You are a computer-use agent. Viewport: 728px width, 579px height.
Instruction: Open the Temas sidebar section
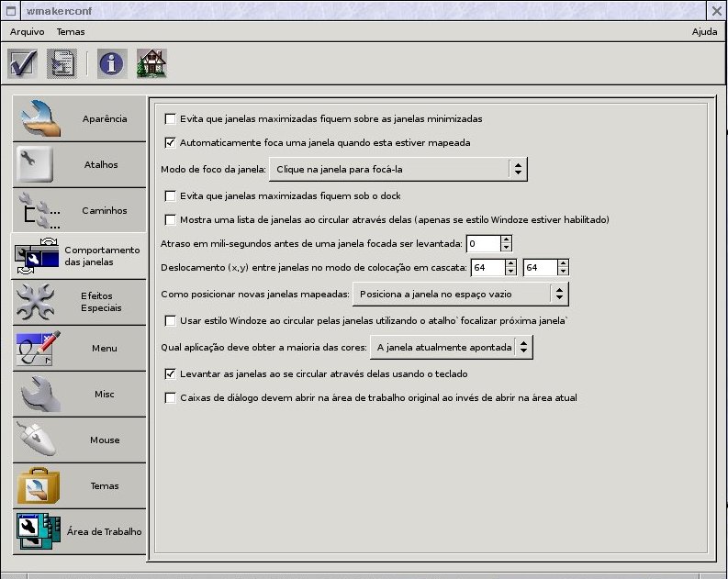coord(79,485)
